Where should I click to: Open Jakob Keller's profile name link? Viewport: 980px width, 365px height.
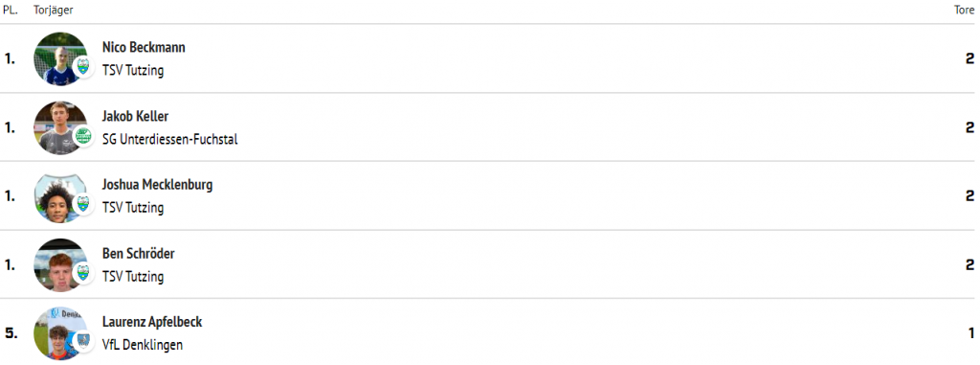pos(136,117)
